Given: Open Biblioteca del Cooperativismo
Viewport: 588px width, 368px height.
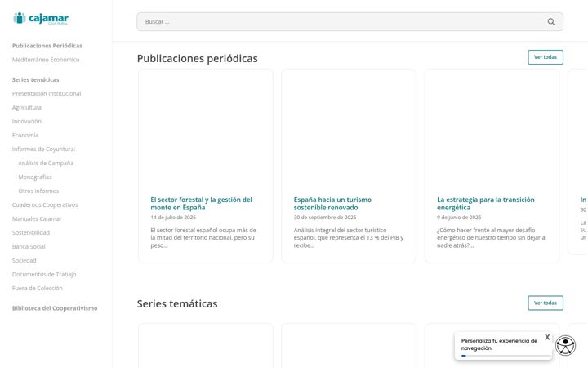Looking at the screenshot, I should tap(55, 308).
